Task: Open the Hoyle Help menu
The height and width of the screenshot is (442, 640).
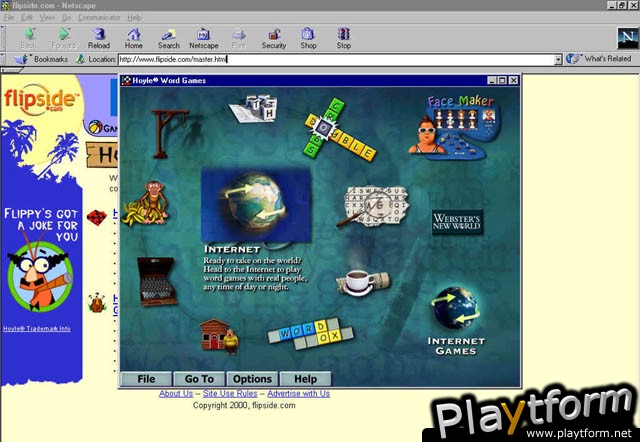Action: click(305, 379)
